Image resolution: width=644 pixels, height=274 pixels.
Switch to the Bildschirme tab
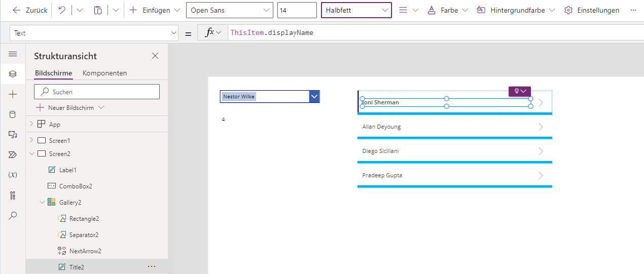53,73
